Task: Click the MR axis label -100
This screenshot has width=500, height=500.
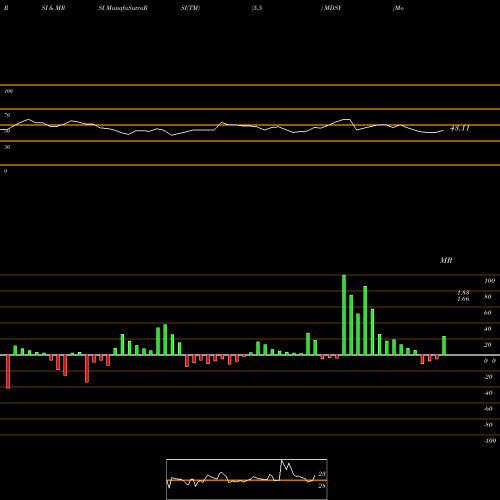Action: point(490,441)
